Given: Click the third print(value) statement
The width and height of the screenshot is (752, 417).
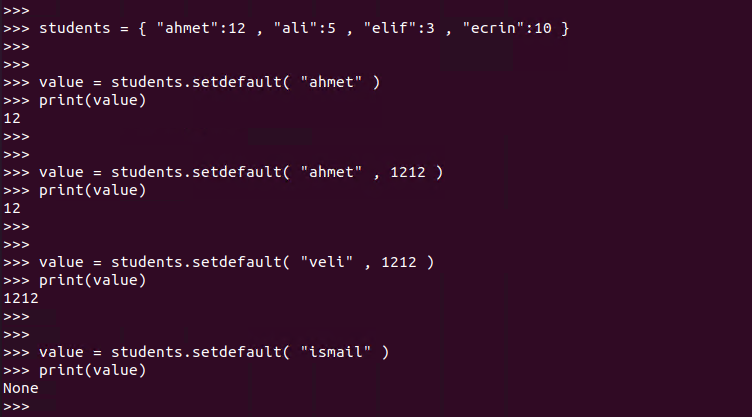Looking at the screenshot, I should pyautogui.click(x=93, y=280).
